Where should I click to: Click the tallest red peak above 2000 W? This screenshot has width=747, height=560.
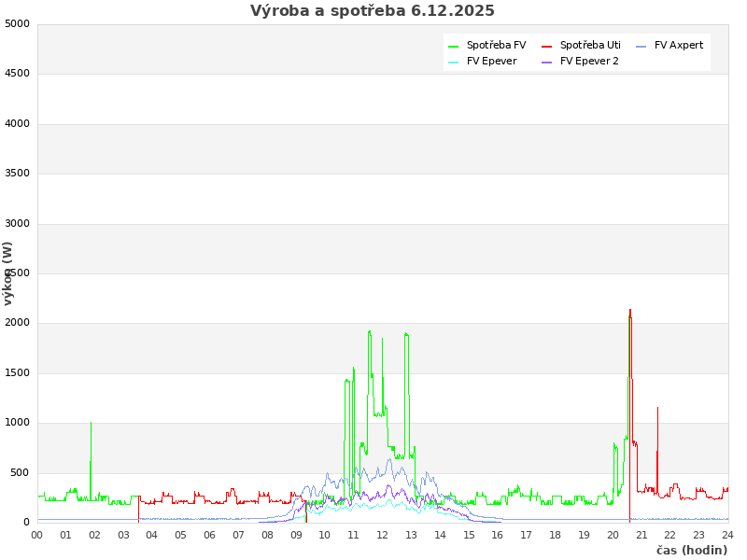coord(630,313)
